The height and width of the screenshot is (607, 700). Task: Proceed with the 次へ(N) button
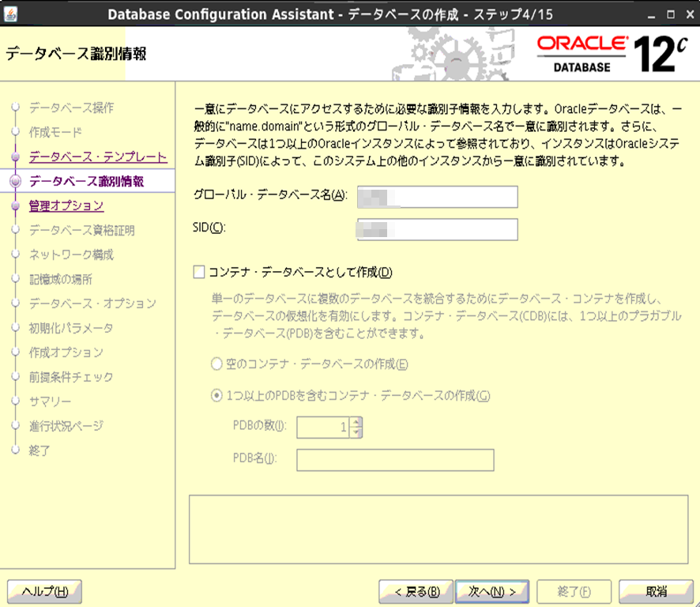[492, 592]
